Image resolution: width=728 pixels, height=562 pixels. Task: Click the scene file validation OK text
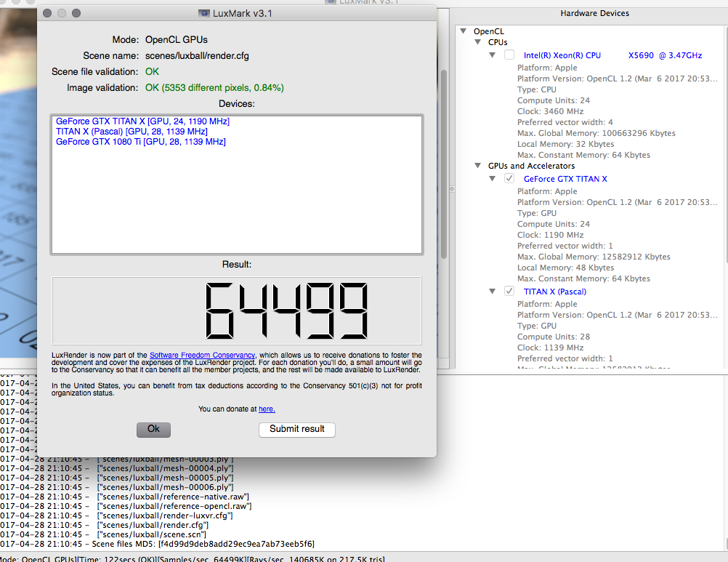[x=152, y=71]
